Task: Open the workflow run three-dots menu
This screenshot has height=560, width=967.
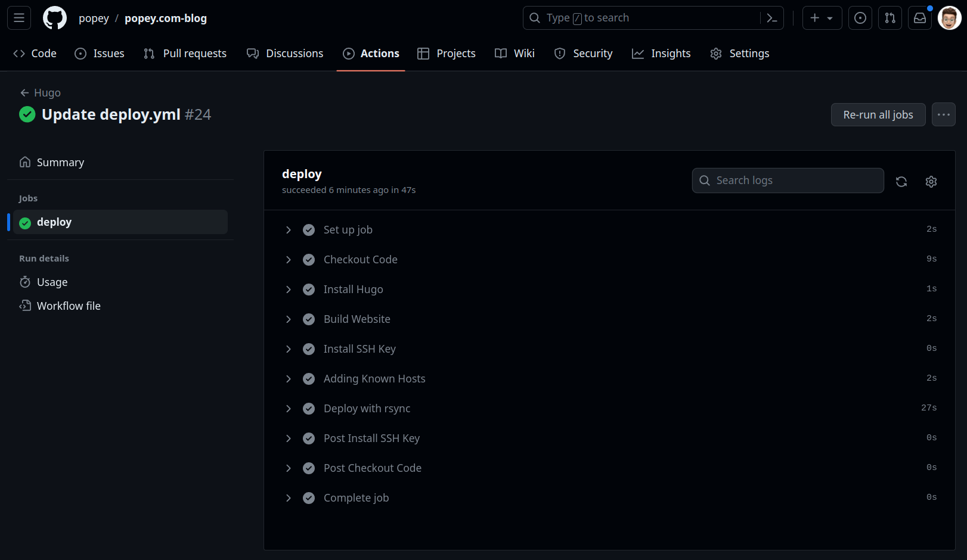Action: pos(943,115)
